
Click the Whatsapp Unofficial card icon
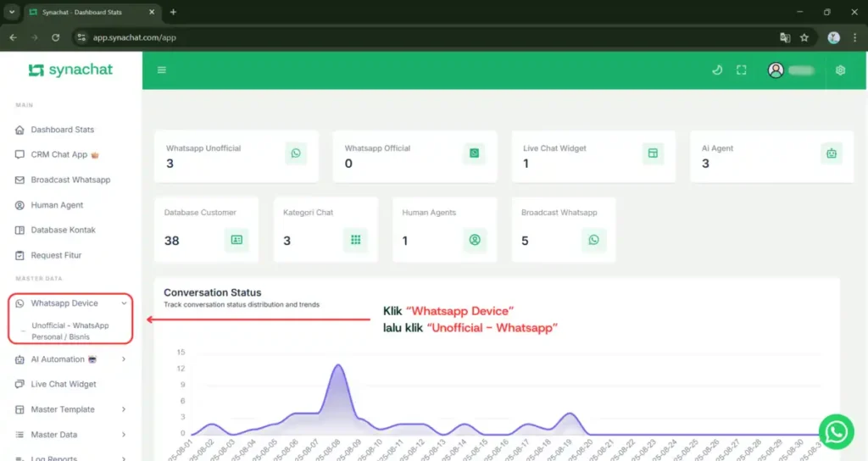(x=296, y=153)
